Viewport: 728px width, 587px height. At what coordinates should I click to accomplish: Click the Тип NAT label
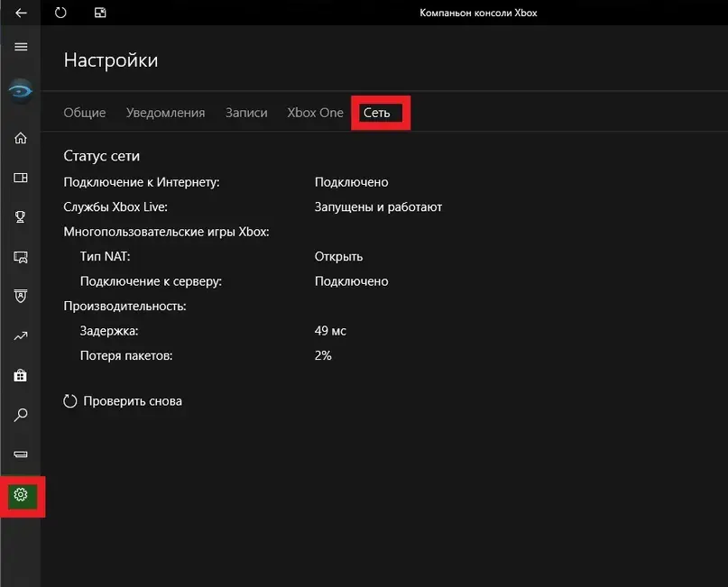pyautogui.click(x=106, y=257)
